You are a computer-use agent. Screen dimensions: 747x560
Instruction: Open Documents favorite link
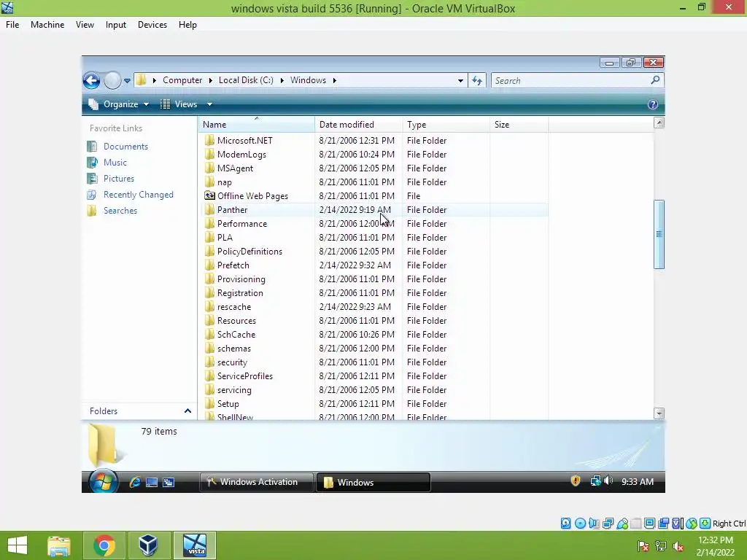(125, 146)
